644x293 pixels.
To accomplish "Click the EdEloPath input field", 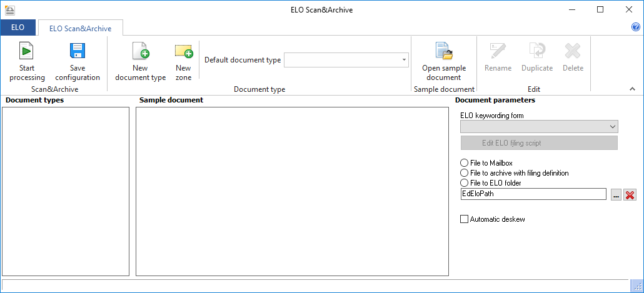I will pyautogui.click(x=533, y=194).
